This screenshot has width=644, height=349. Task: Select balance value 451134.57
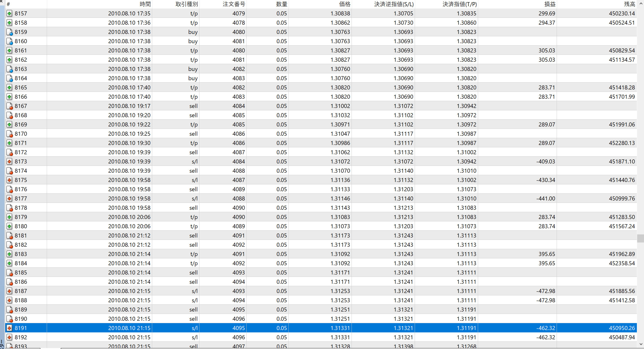tap(622, 60)
